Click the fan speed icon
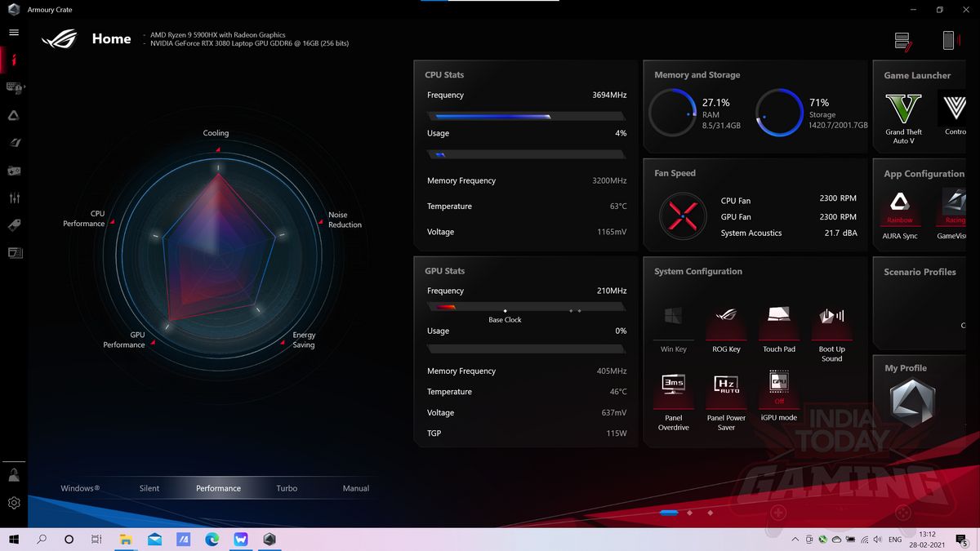This screenshot has height=551, width=980. [683, 216]
